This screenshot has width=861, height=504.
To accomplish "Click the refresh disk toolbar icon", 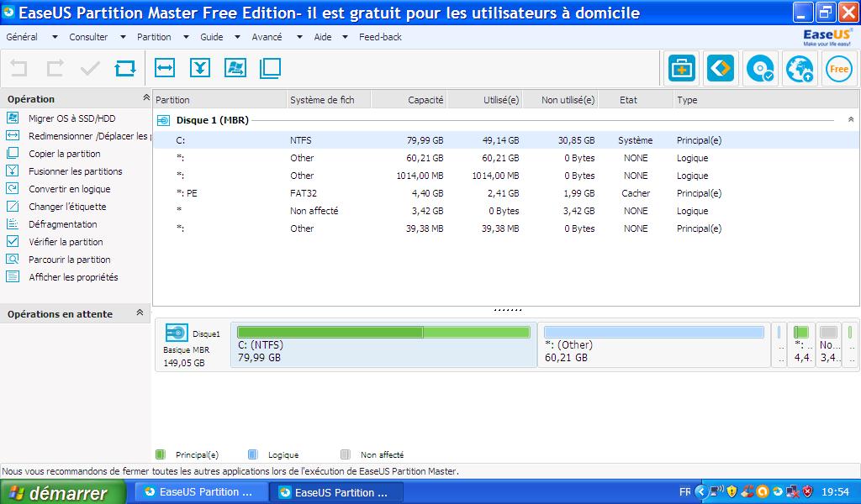I will 125,69.
